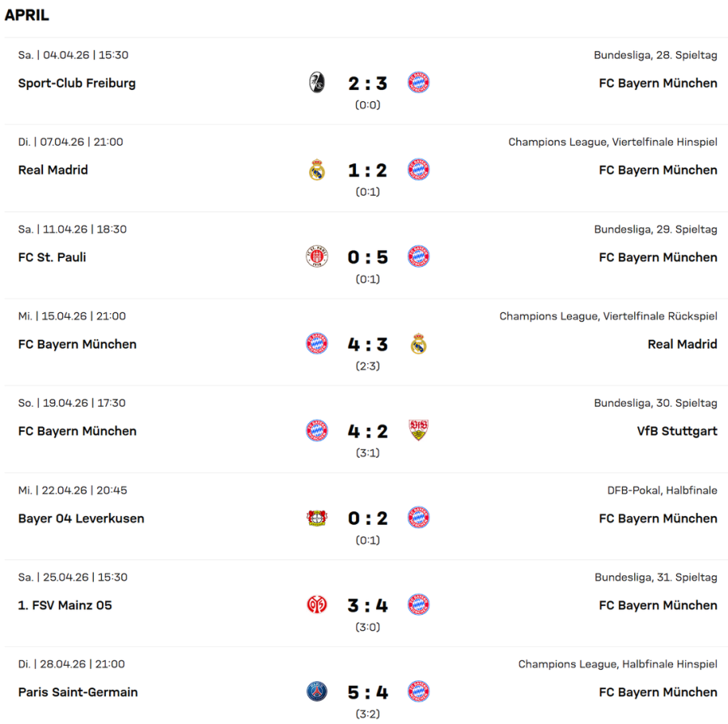This screenshot has width=728, height=724.
Task: Click the FC St. Pauli club logo
Action: point(317,257)
